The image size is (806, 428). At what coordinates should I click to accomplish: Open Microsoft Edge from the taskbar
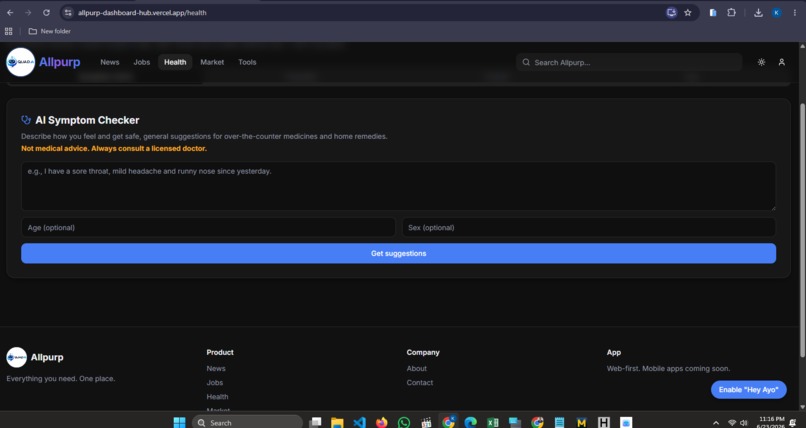(x=470, y=422)
